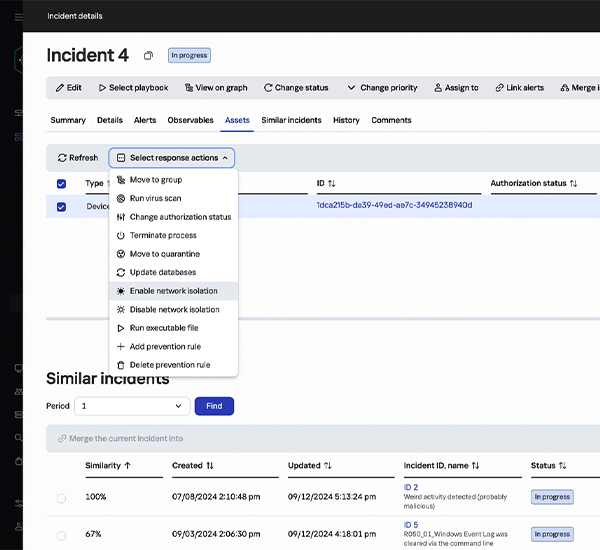Select the 100% similarity incident radio button
This screenshot has width=600, height=550.
[61, 498]
